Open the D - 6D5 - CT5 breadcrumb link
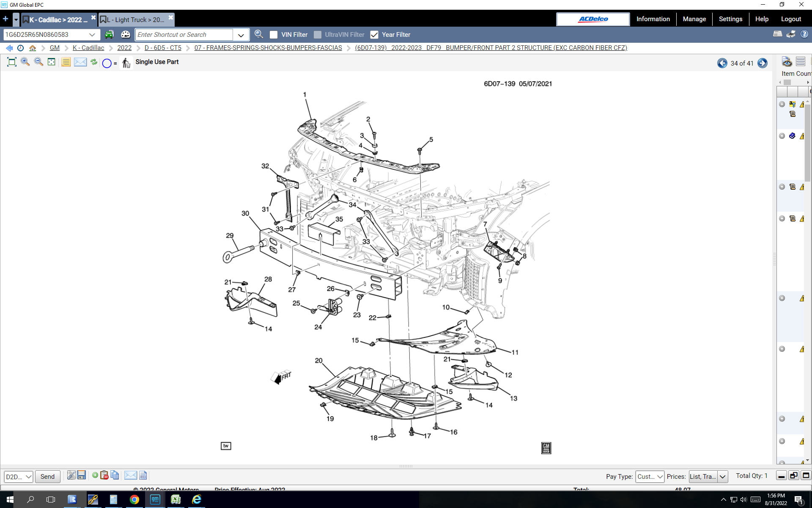The height and width of the screenshot is (508, 812). point(163,48)
